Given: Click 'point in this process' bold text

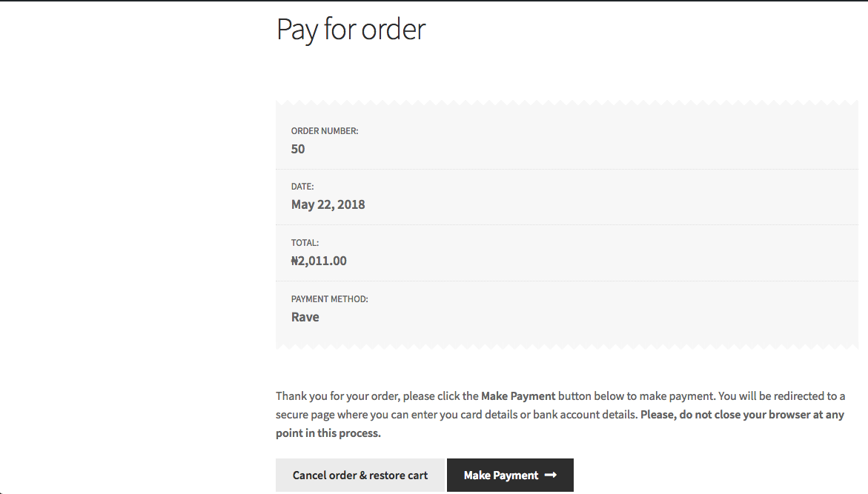Looking at the screenshot, I should tap(328, 433).
